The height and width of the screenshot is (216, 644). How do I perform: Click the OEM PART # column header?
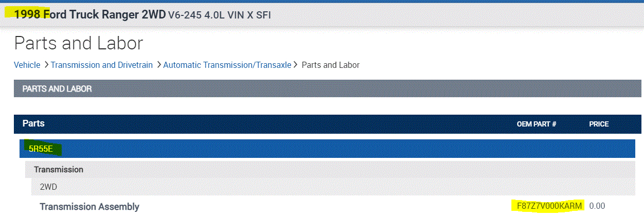[537, 124]
